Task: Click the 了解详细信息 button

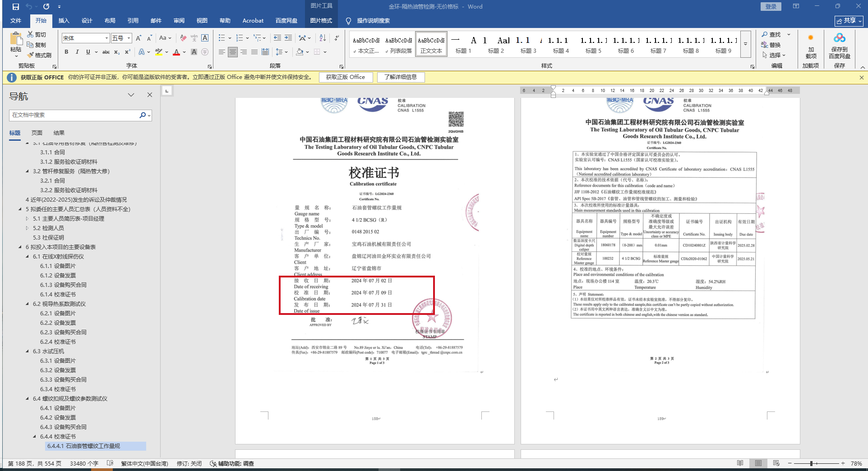Action: [401, 77]
